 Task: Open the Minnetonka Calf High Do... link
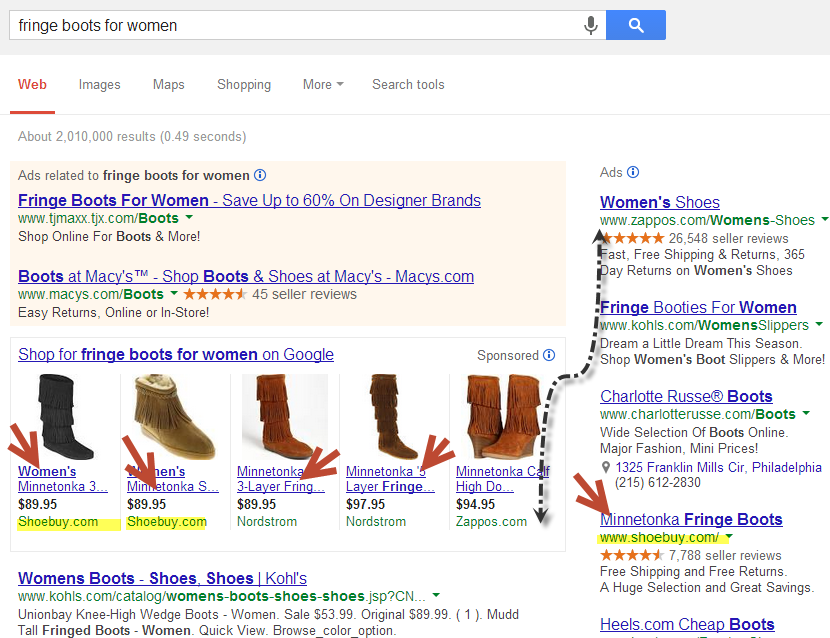click(503, 479)
